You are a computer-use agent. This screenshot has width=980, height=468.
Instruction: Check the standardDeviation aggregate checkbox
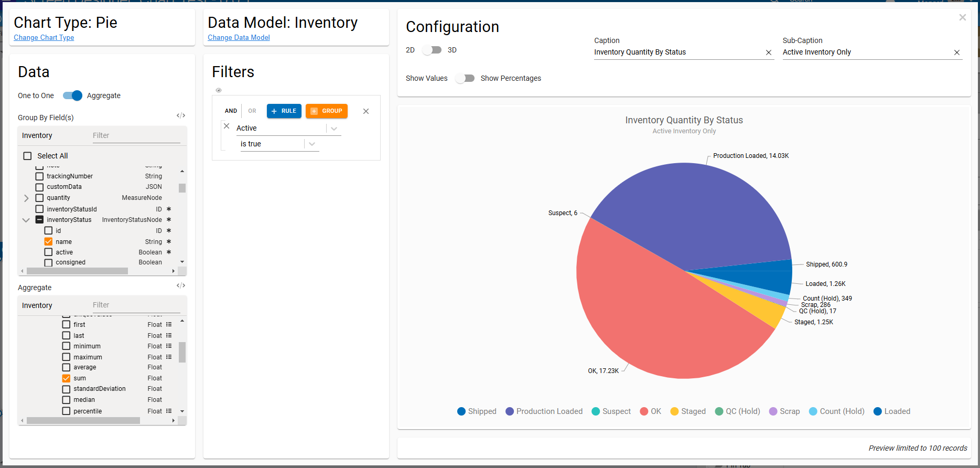tap(66, 389)
